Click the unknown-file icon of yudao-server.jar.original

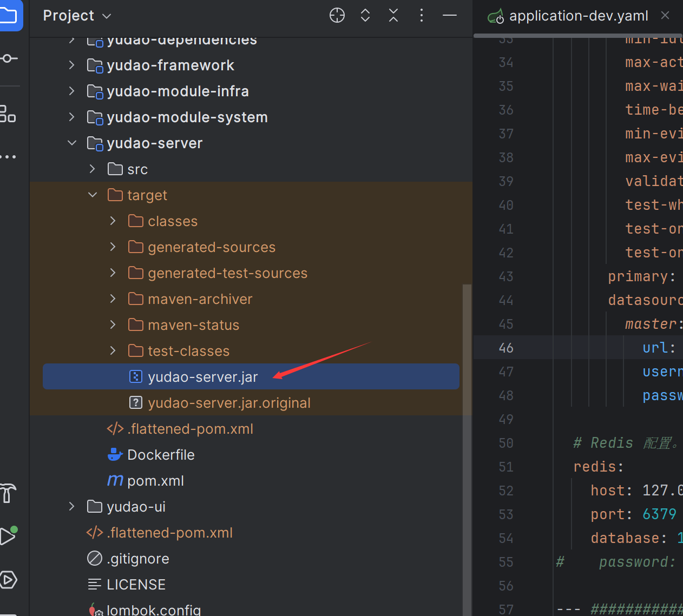point(136,402)
